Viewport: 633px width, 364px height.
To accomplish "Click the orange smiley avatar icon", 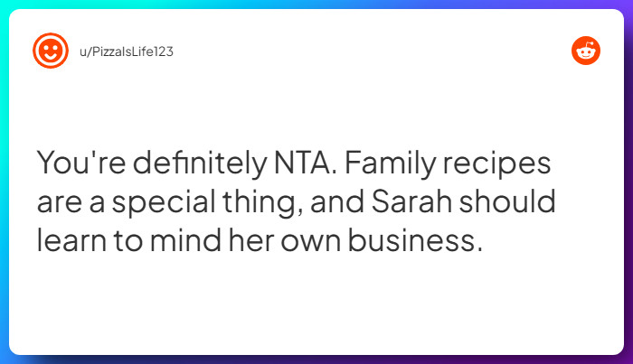I will click(51, 51).
